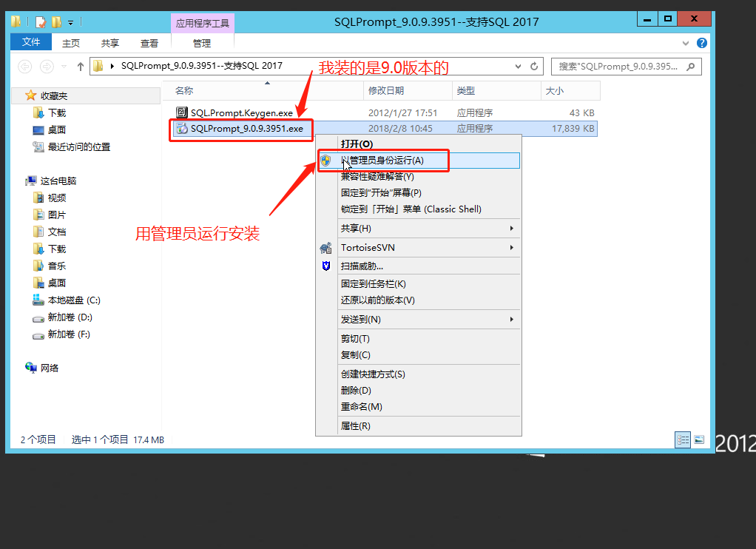Screen dimensions: 756x549
Task: Select 新加卷 (F:) drive
Action: (x=69, y=334)
